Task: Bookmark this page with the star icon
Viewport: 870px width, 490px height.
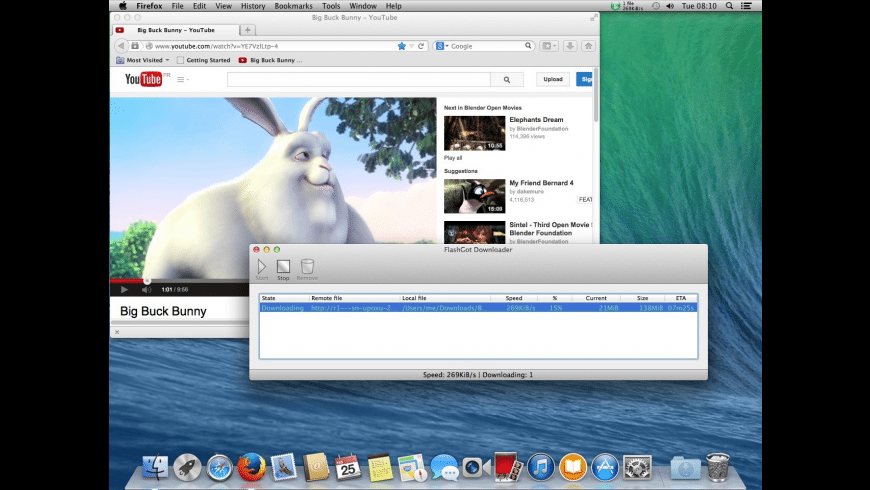Action: (x=402, y=46)
